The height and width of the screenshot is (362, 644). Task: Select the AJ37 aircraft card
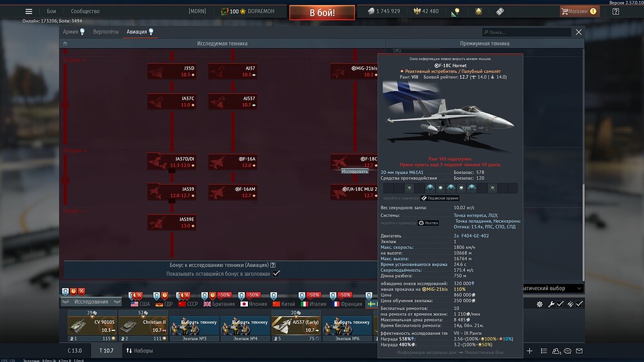click(x=233, y=71)
